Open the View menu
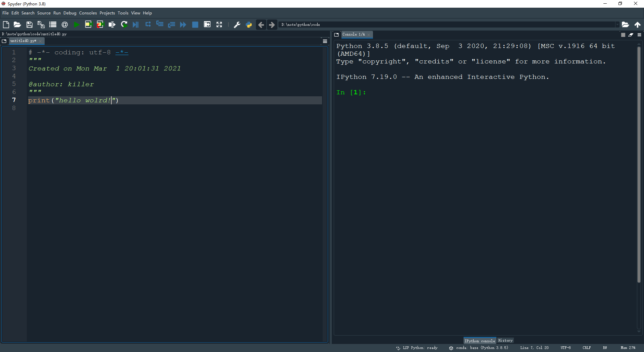Screen dimensions: 644x352 click(x=136, y=13)
